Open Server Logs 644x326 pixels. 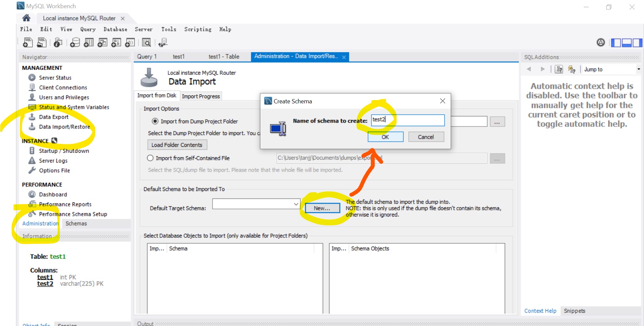pyautogui.click(x=53, y=161)
